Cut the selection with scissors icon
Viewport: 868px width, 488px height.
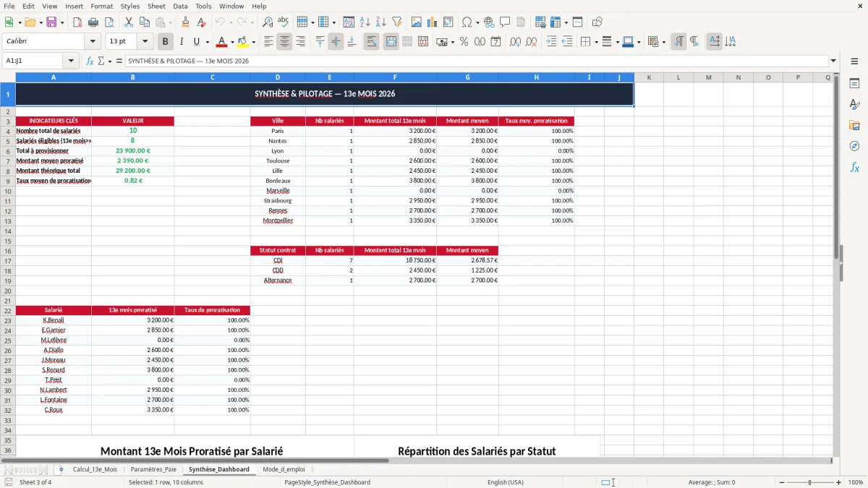[129, 22]
